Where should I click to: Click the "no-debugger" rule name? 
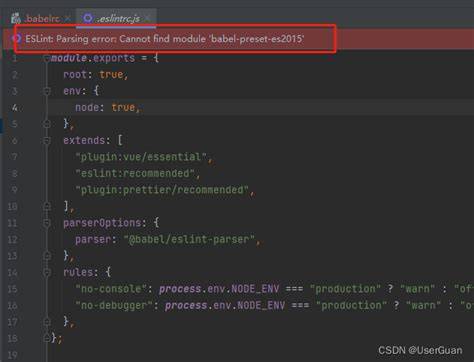[x=114, y=305]
